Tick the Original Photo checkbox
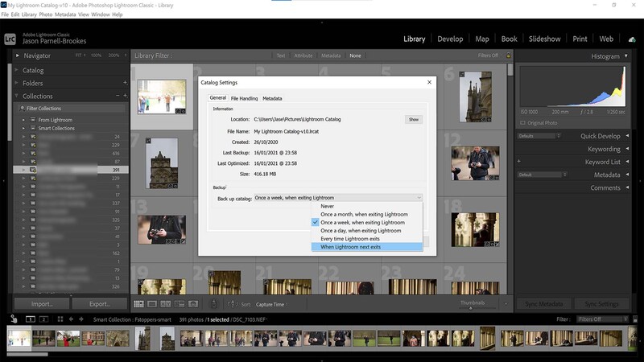This screenshot has width=644, height=362. click(x=522, y=123)
